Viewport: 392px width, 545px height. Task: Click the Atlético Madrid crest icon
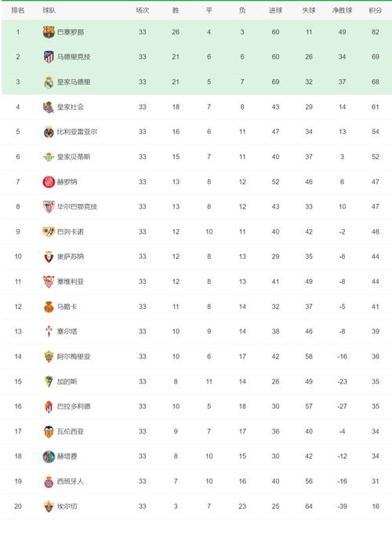(x=49, y=56)
